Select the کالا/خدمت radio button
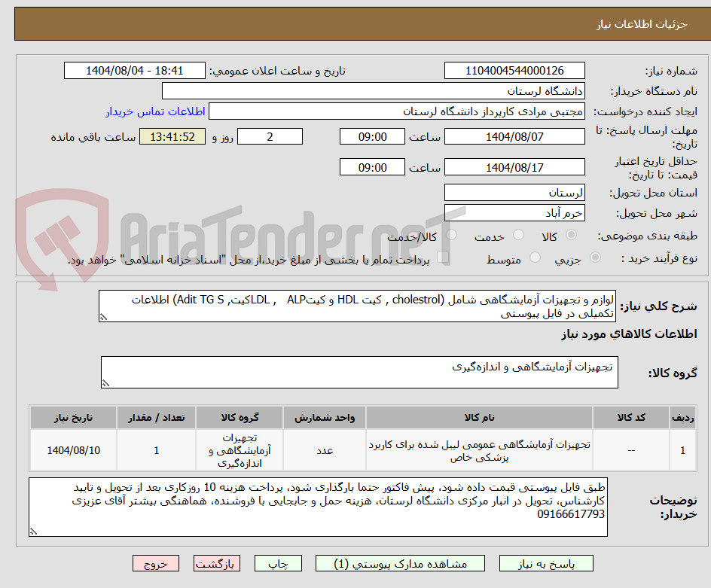Screen dimensions: 711x588 pyautogui.click(x=451, y=235)
